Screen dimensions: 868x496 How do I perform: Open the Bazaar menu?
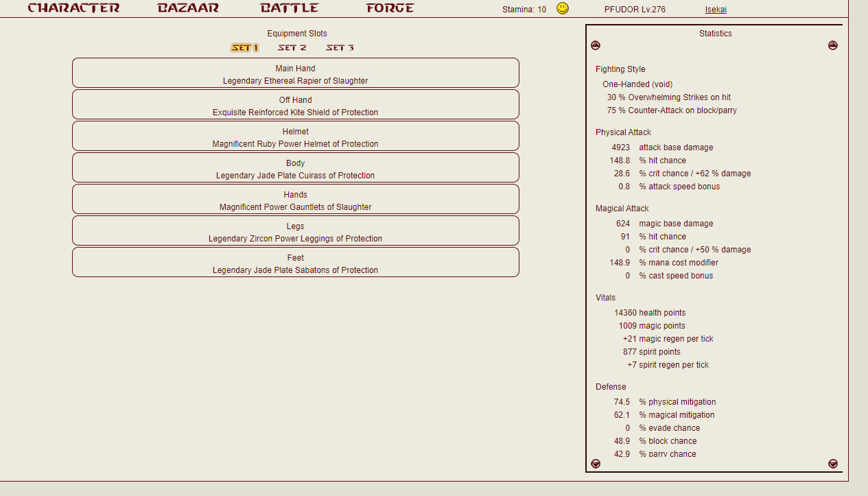[x=188, y=8]
